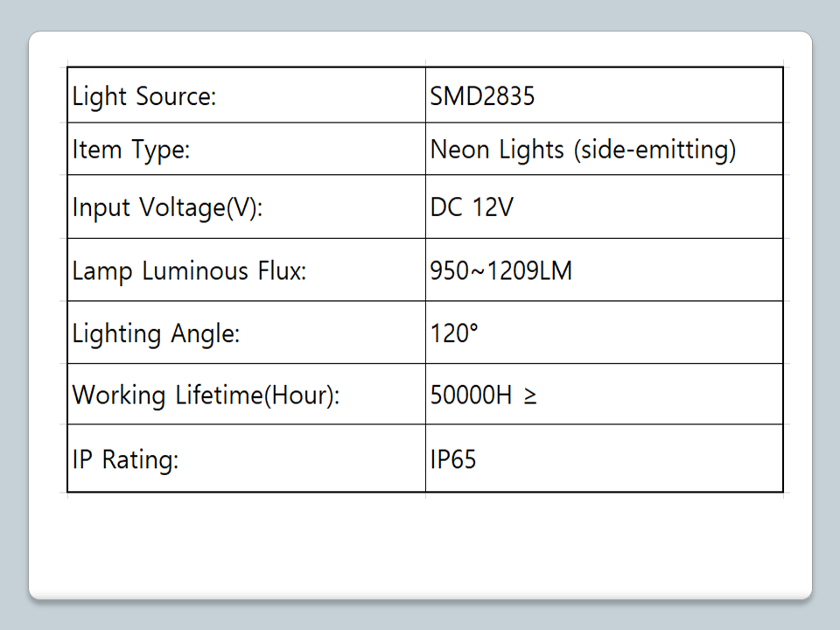Click the 50000H value text
This screenshot has width=840, height=630.
coord(471,395)
